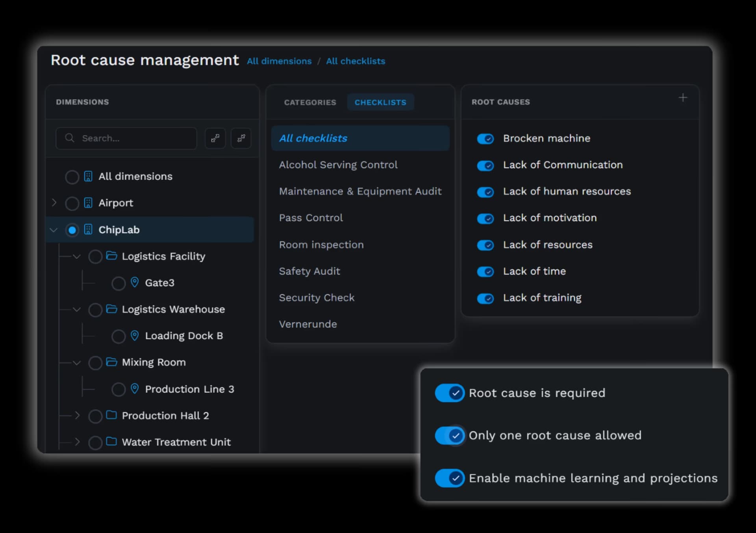756x533 pixels.
Task: Select the Logistics Facility radio button
Action: 95,257
